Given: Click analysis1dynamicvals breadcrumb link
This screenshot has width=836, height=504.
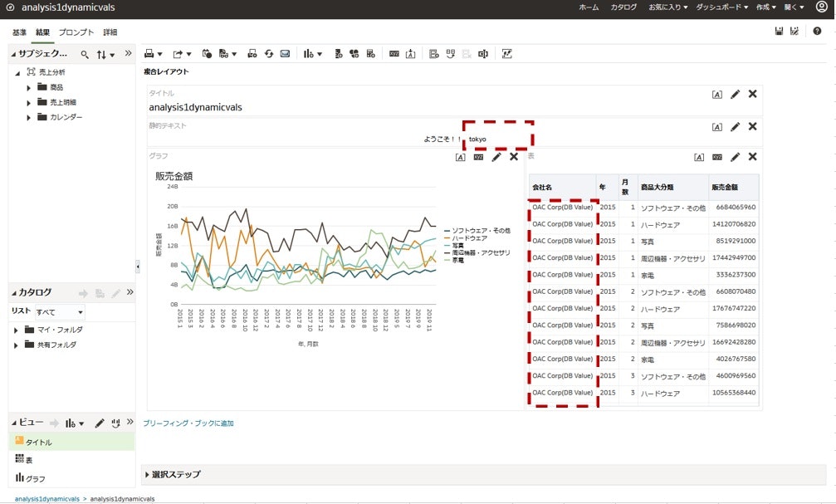Looking at the screenshot, I should point(47,499).
